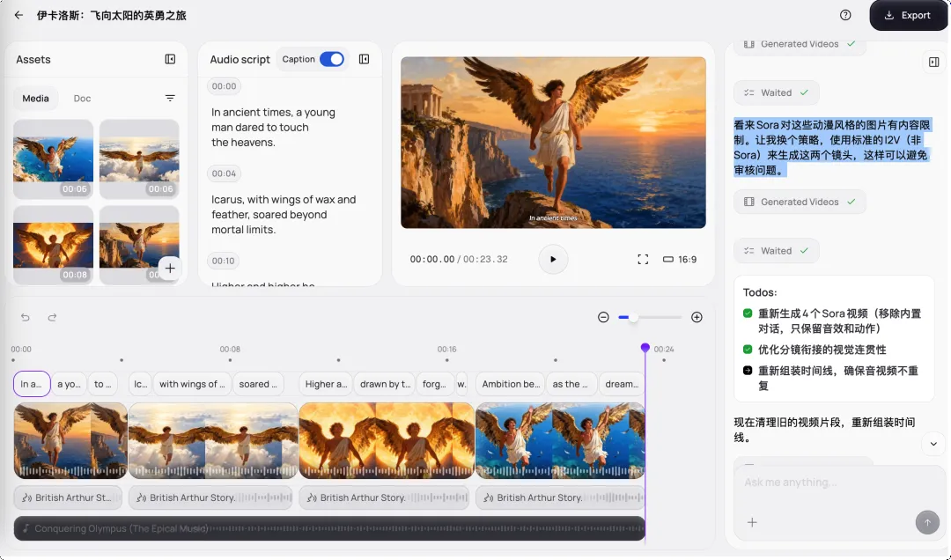951x560 pixels.
Task: Switch to the Doc tab
Action: 82,99
